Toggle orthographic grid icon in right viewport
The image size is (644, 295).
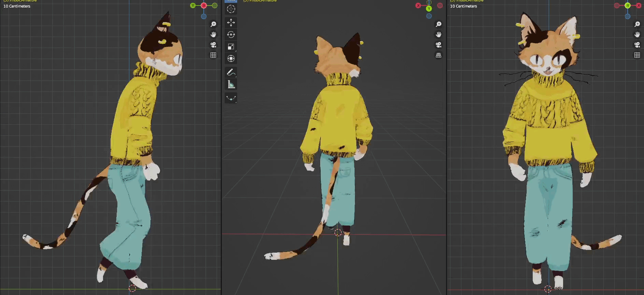[637, 55]
